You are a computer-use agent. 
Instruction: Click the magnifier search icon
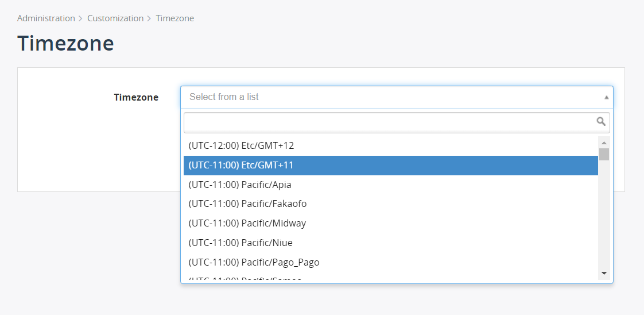click(x=601, y=121)
